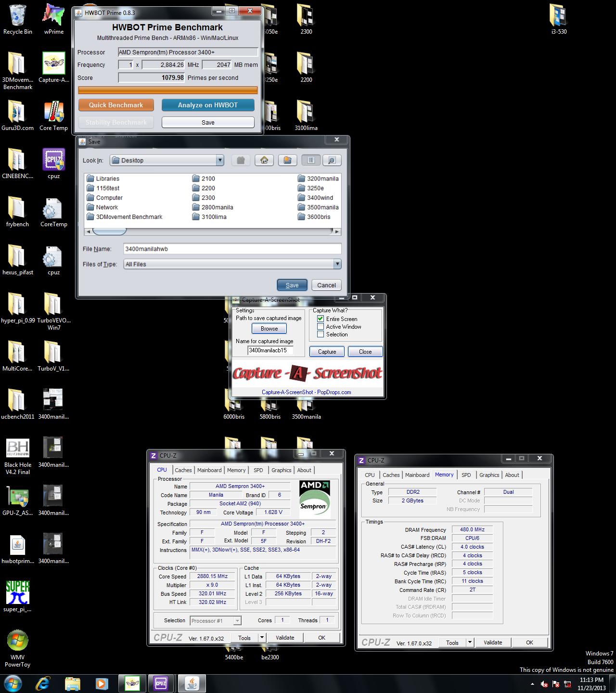
Task: Click the Home folder icon in Save dialog
Action: 264,160
